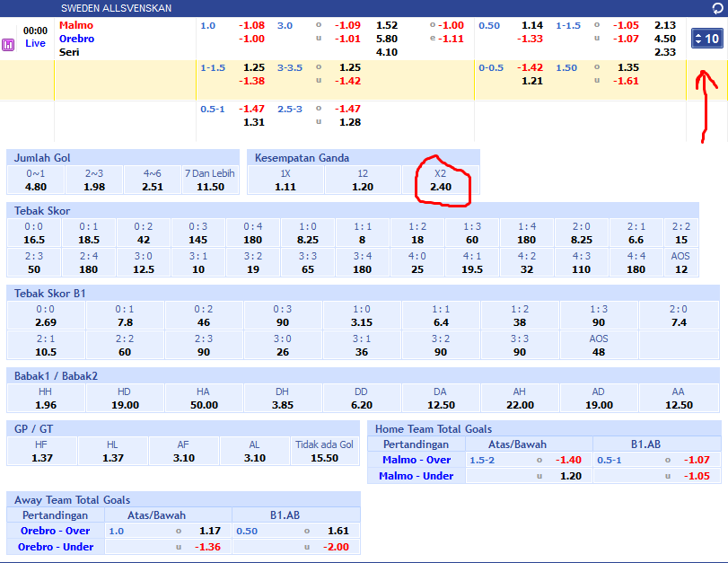Select Babak1/Babak2 HD at 19.00

tap(125, 405)
